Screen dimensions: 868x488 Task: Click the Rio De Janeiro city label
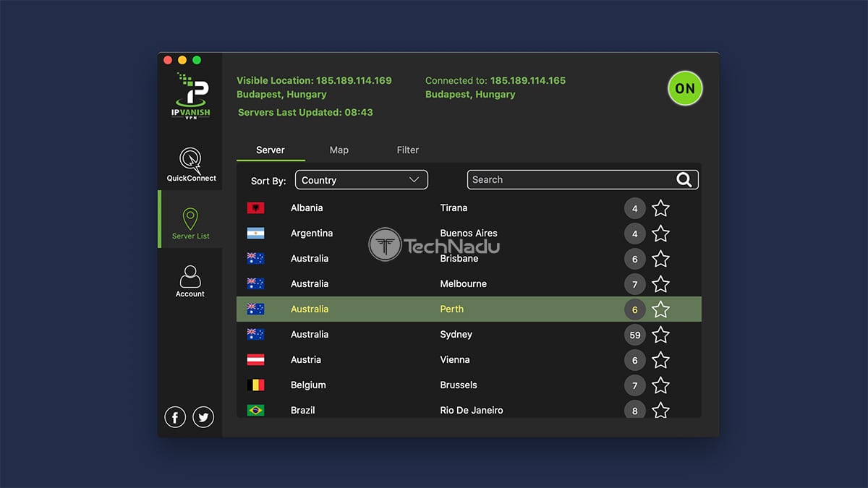tap(472, 410)
